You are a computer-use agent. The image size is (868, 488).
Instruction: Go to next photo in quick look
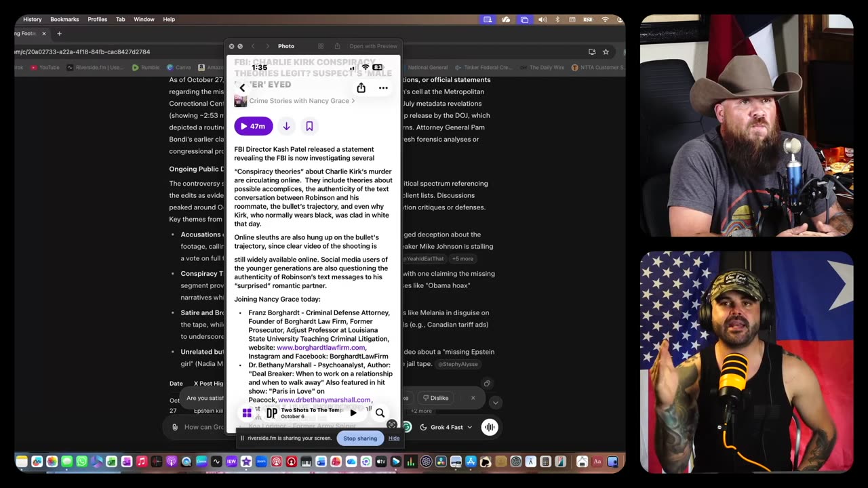(268, 46)
